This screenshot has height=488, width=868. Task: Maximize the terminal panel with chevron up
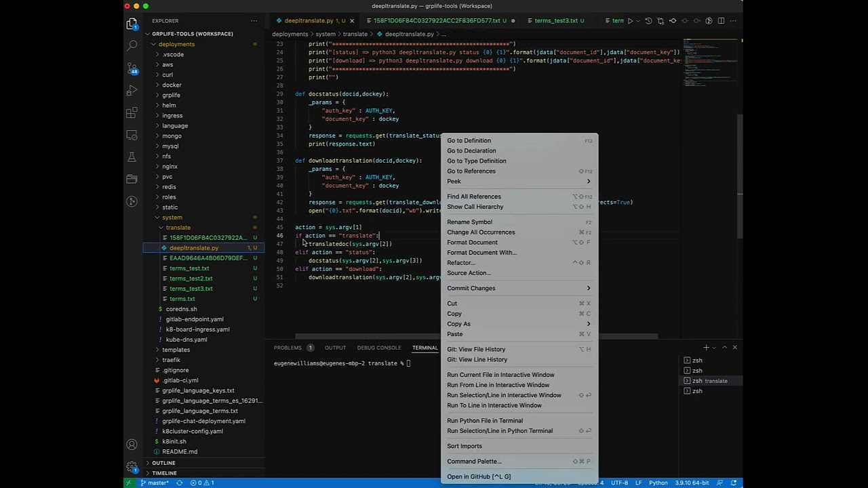(x=724, y=348)
